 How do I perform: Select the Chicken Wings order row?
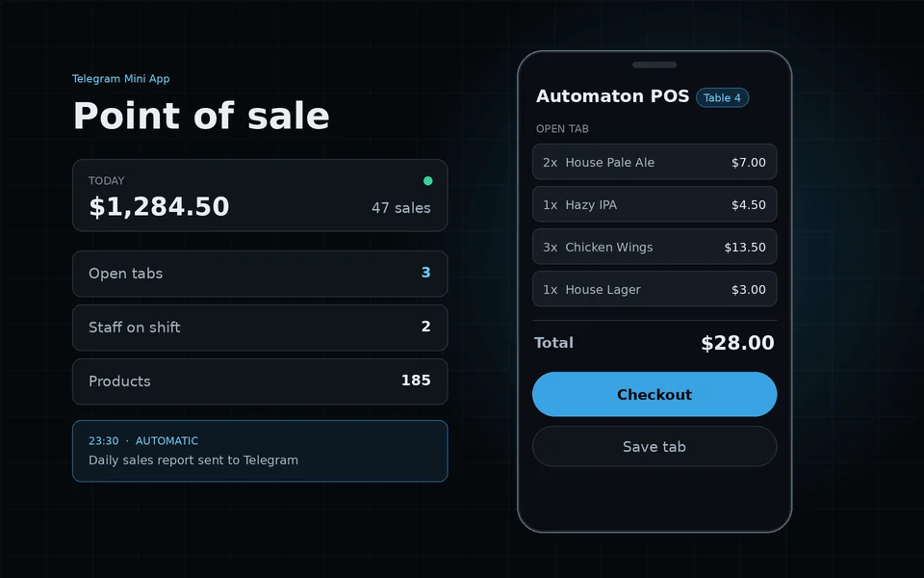click(x=654, y=248)
